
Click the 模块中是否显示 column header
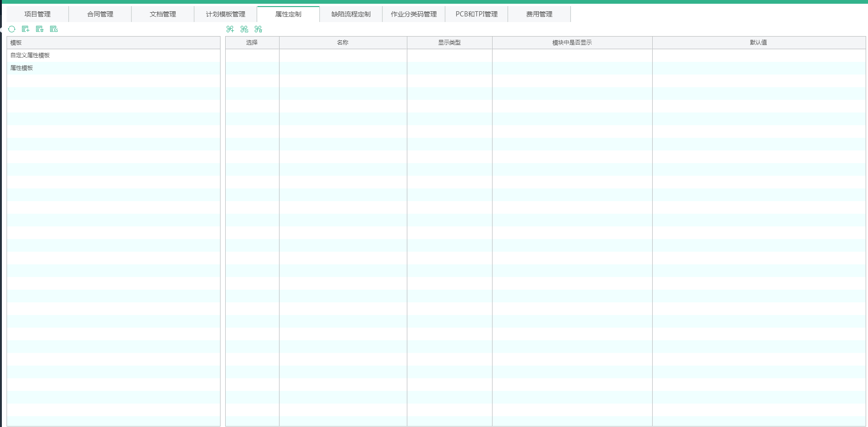572,43
